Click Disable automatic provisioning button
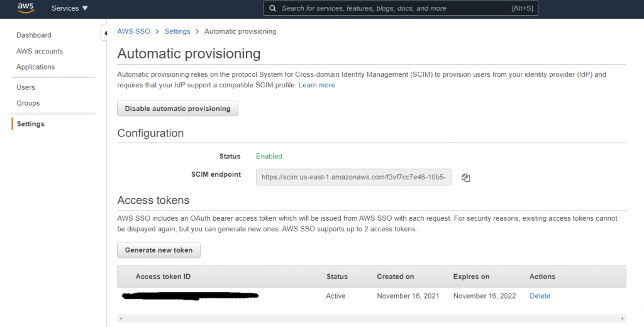Screen dimensions: 644x327 pos(177,108)
